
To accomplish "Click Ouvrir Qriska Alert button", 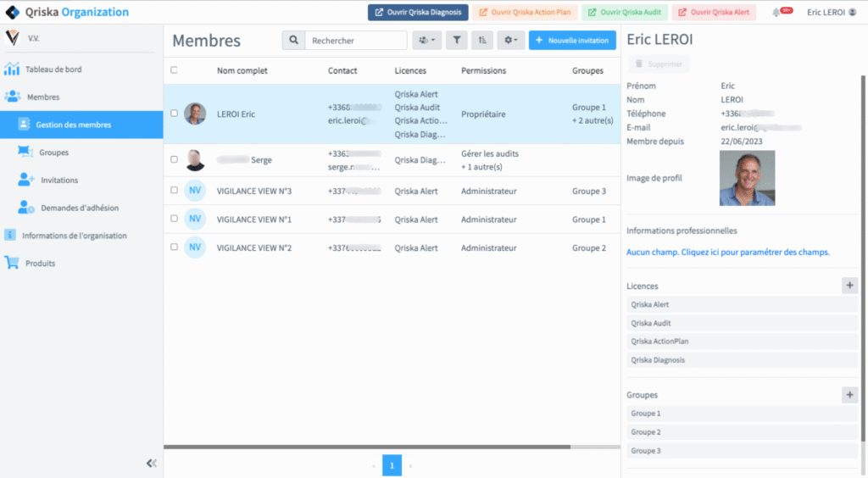I will [714, 12].
